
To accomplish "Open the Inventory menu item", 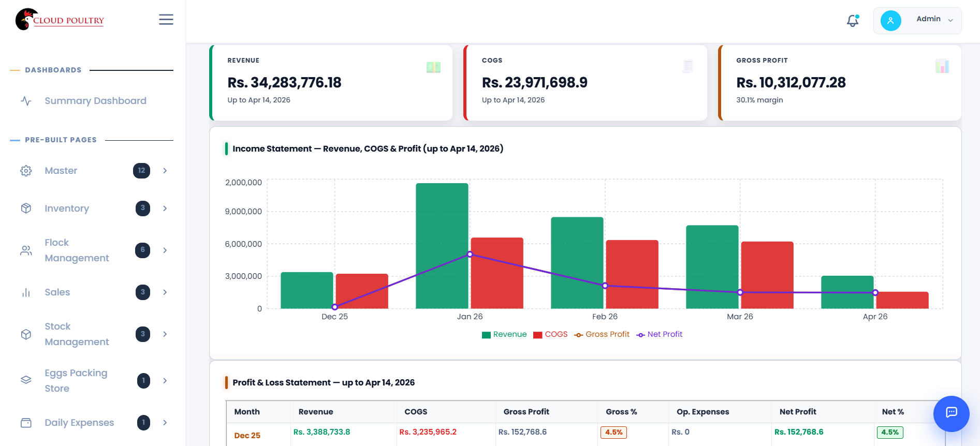I will click(67, 208).
